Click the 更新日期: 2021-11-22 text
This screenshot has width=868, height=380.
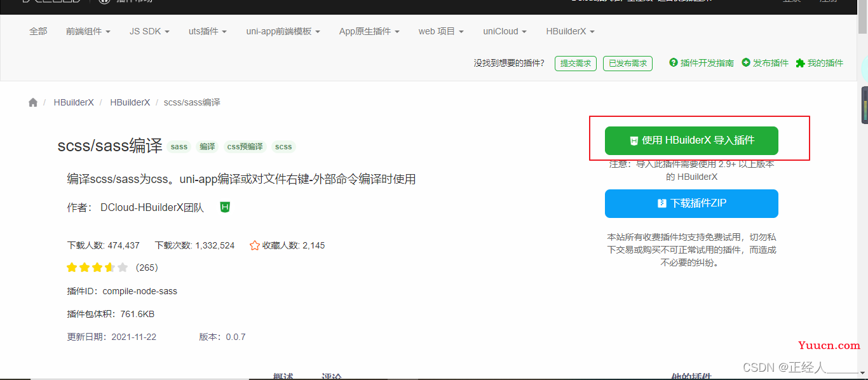point(111,337)
